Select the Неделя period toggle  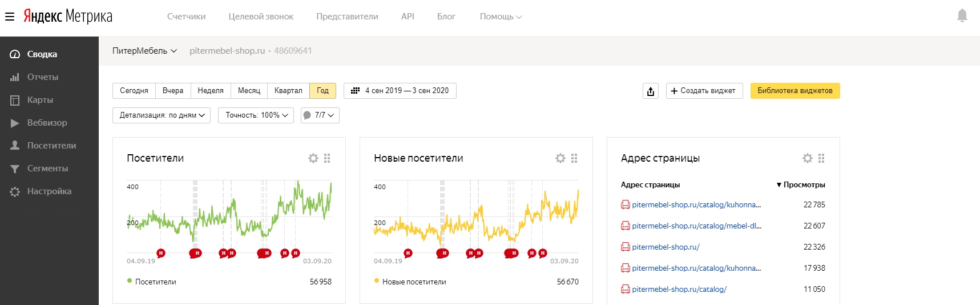pos(211,91)
